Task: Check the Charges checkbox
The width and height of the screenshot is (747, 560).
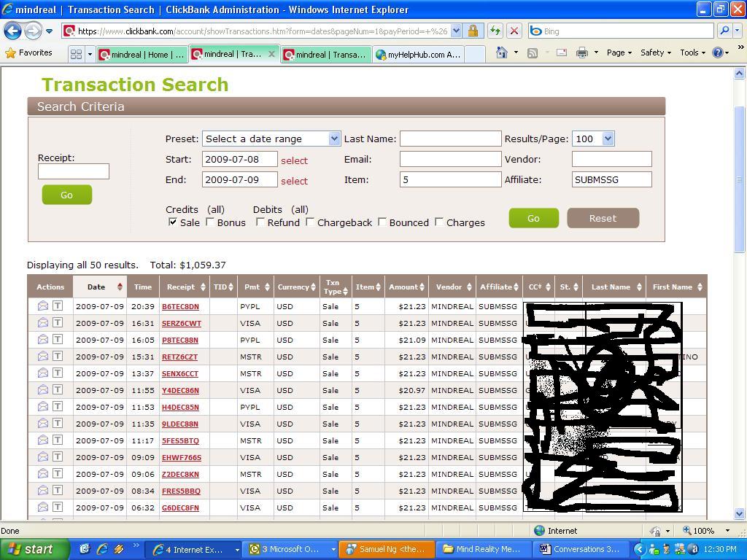Action: [x=439, y=222]
